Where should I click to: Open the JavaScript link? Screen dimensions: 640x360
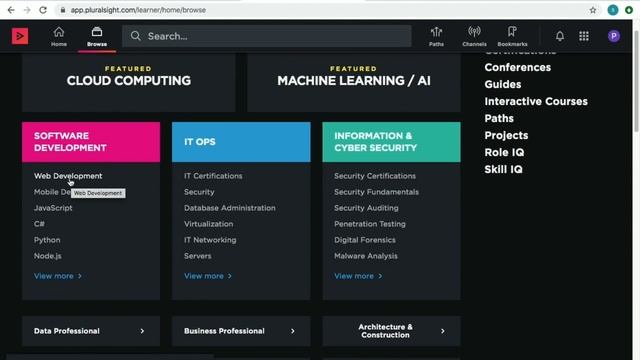tap(53, 208)
